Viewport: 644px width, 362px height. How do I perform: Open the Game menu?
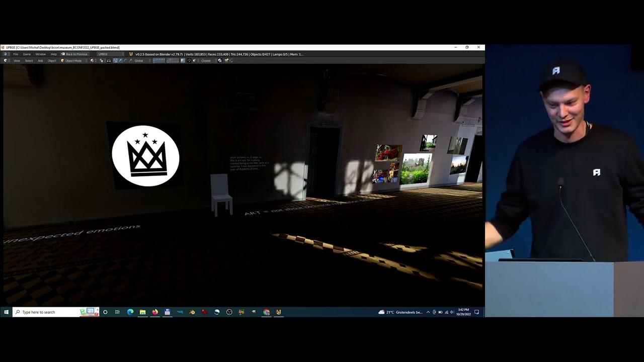coord(27,54)
